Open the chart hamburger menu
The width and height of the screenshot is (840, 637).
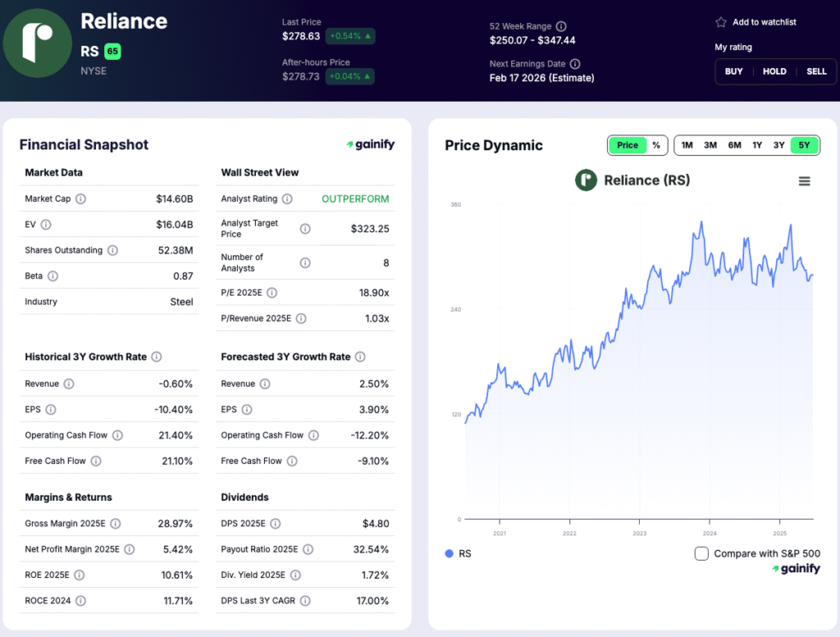point(805,181)
